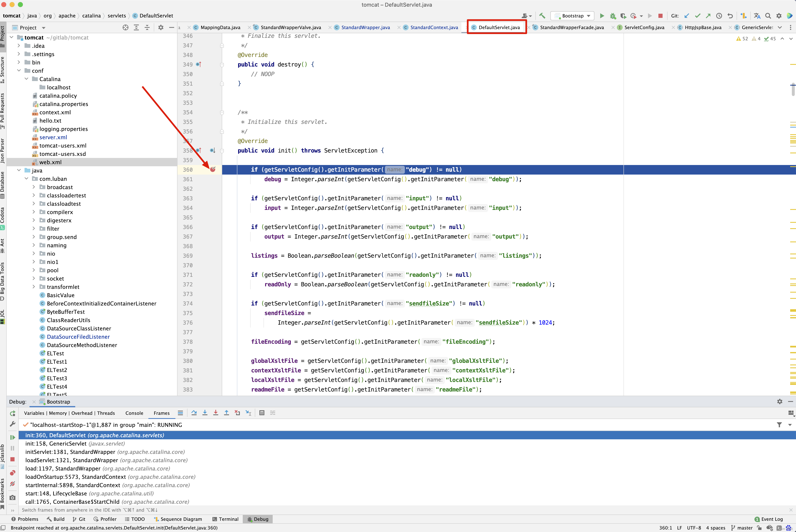
Task: Click the Git Rollback undo icon
Action: tap(730, 16)
